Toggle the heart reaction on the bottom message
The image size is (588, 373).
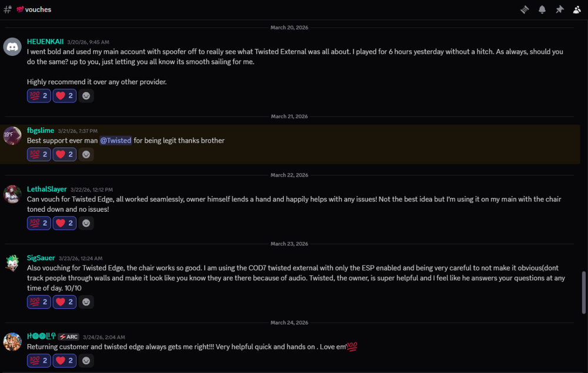tap(65, 360)
